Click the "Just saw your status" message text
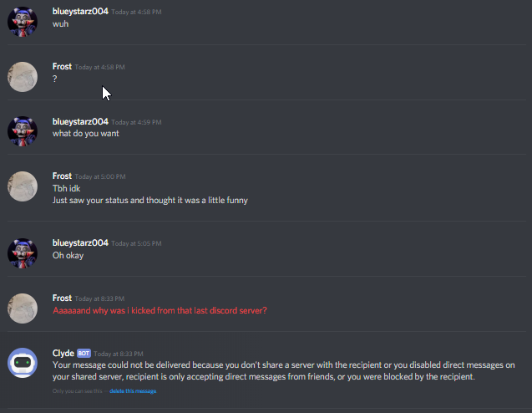This screenshot has width=532, height=413. (x=150, y=201)
